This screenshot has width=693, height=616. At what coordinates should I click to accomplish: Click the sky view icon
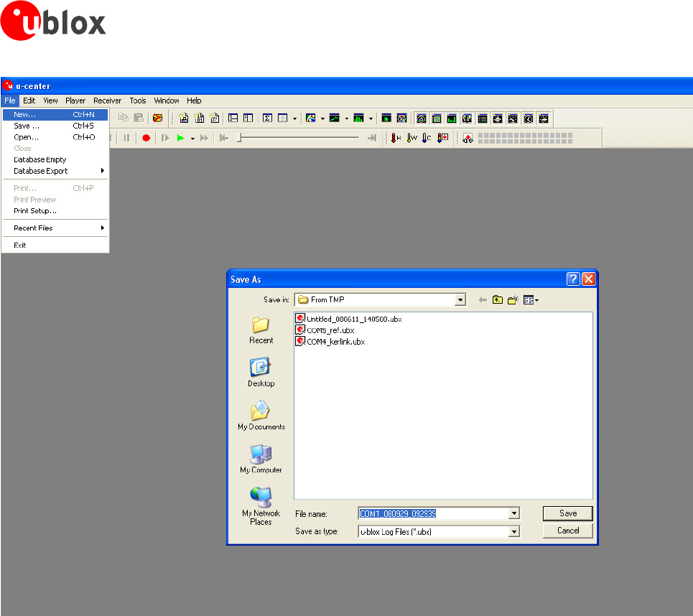click(x=401, y=118)
